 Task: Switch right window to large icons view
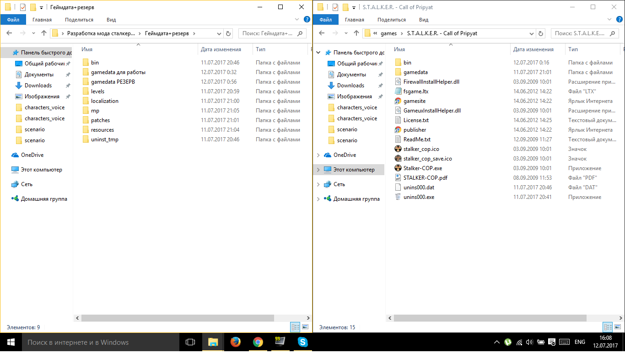[x=617, y=327]
